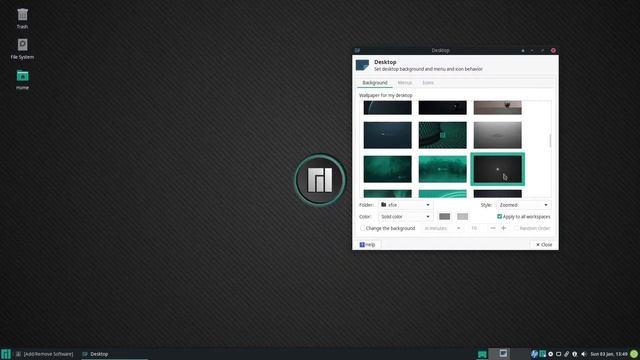This screenshot has height=360, width=640.
Task: Toggle Apply to all workspaces checkbox
Action: 500,216
